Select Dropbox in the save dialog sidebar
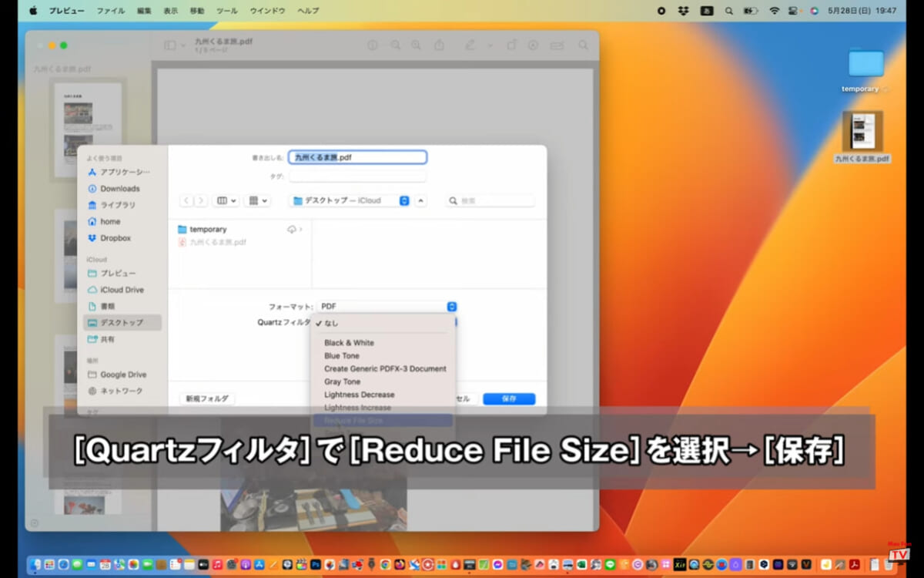 pos(122,238)
